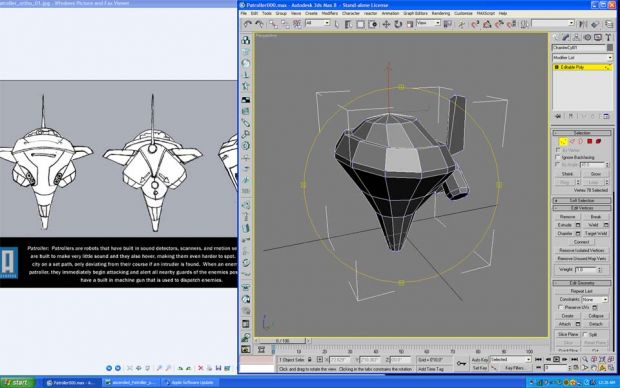Click the Remove vertex button
This screenshot has width=620, height=388.
point(567,217)
